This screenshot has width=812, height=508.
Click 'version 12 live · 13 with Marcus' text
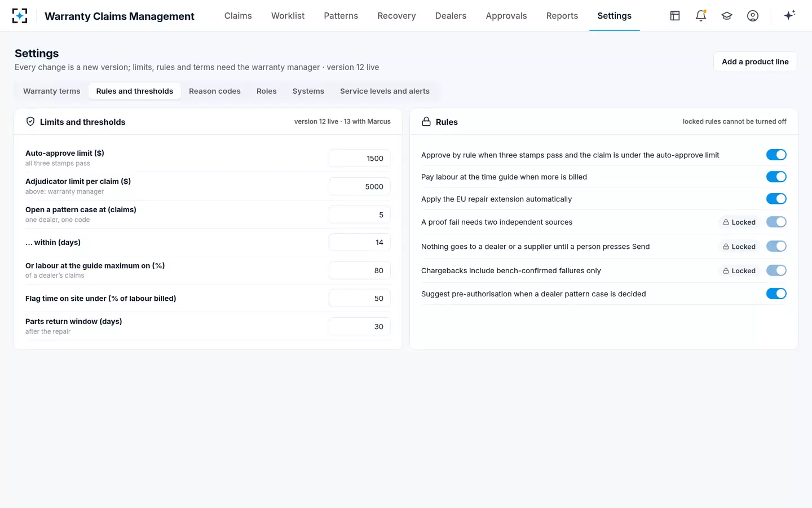tap(342, 121)
